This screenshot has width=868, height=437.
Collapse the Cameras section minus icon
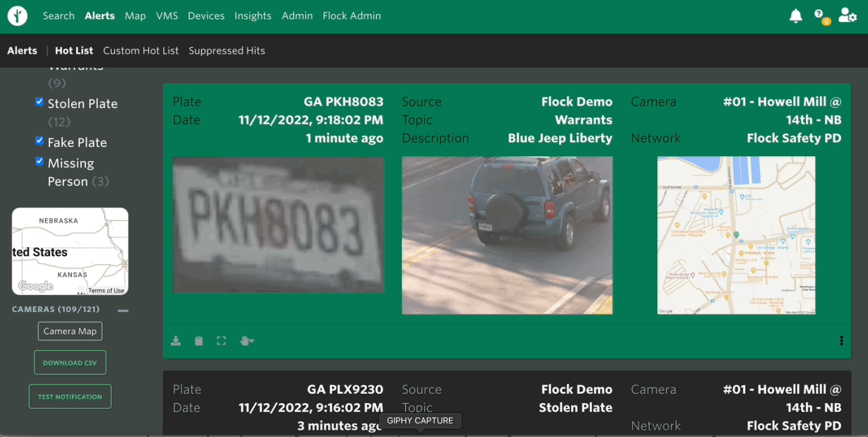pos(123,310)
